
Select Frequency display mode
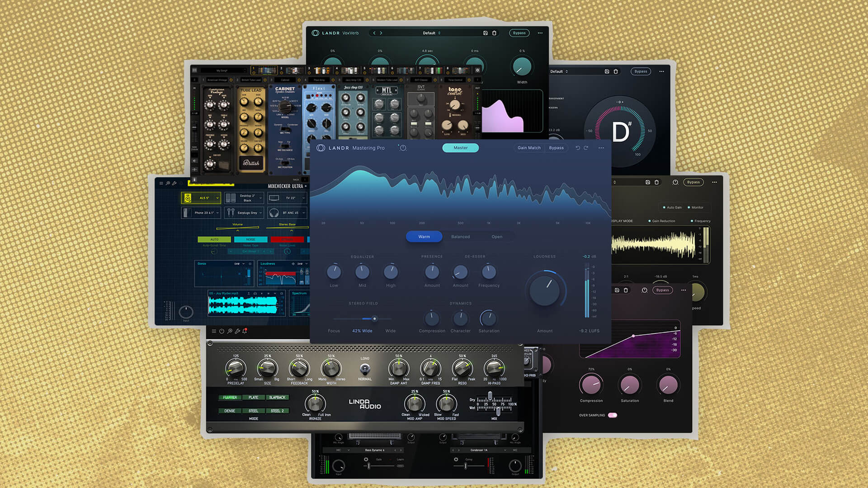point(701,221)
